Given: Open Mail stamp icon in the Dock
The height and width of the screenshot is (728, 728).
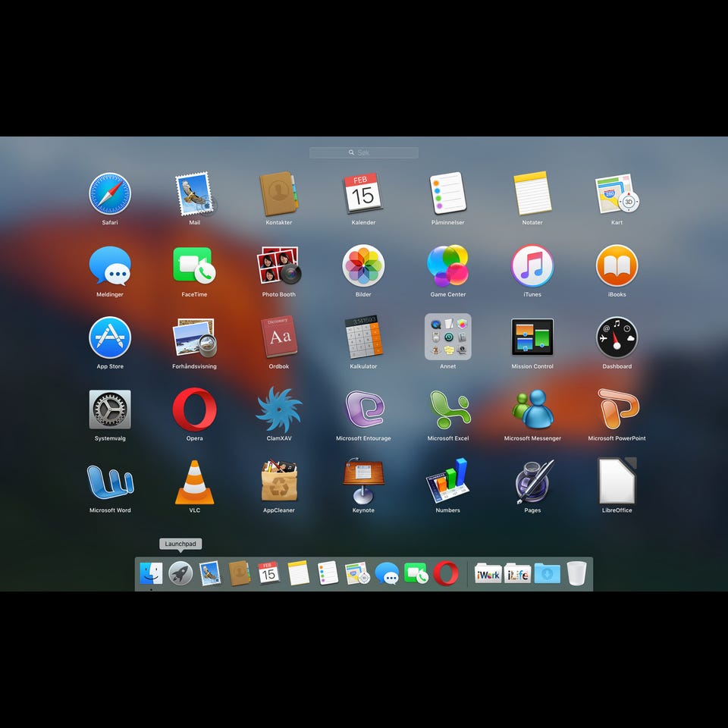Looking at the screenshot, I should pyautogui.click(x=210, y=573).
